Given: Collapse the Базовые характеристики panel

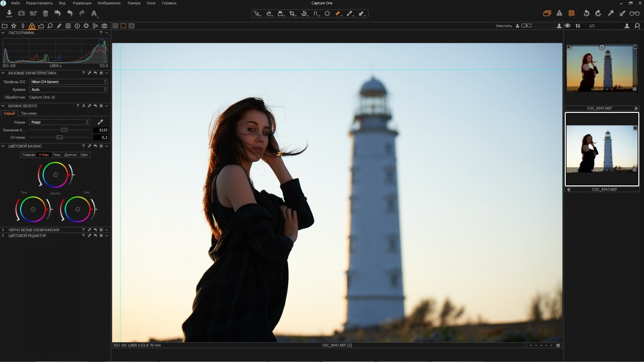Looking at the screenshot, I should [x=3, y=73].
